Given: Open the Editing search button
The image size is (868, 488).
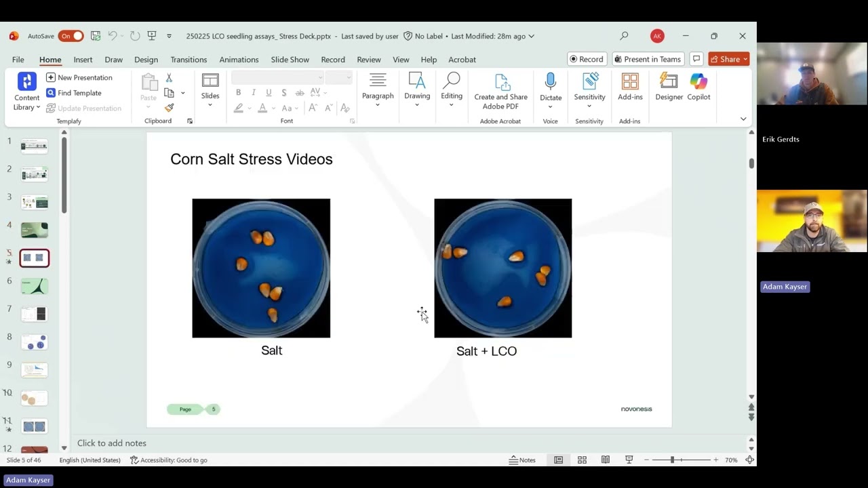Looking at the screenshot, I should [452, 90].
